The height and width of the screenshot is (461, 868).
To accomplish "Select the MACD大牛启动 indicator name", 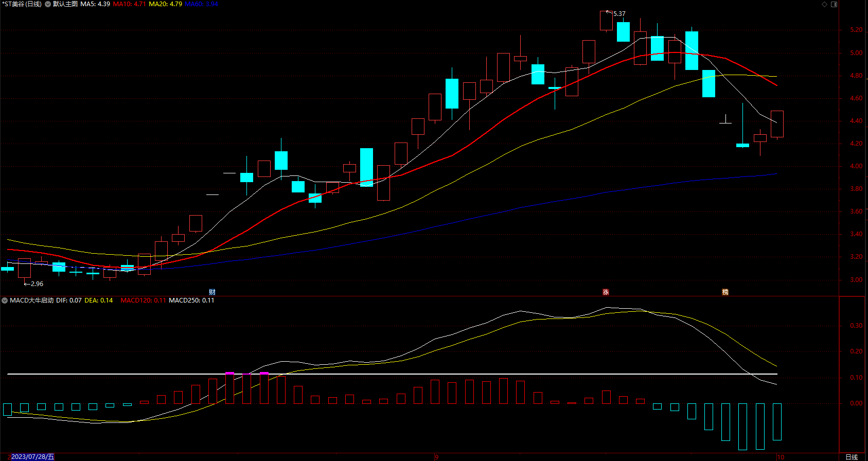I will tap(32, 300).
